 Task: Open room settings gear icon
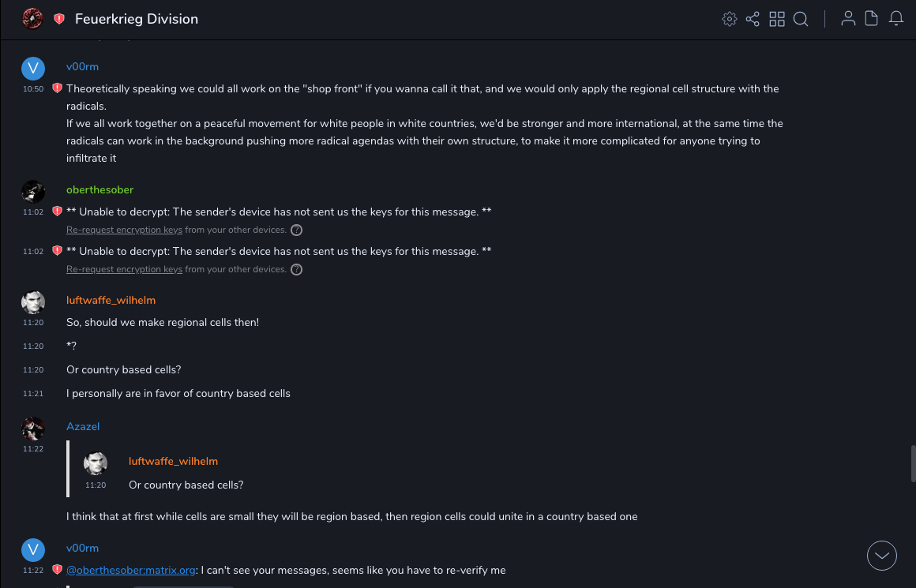(x=730, y=19)
